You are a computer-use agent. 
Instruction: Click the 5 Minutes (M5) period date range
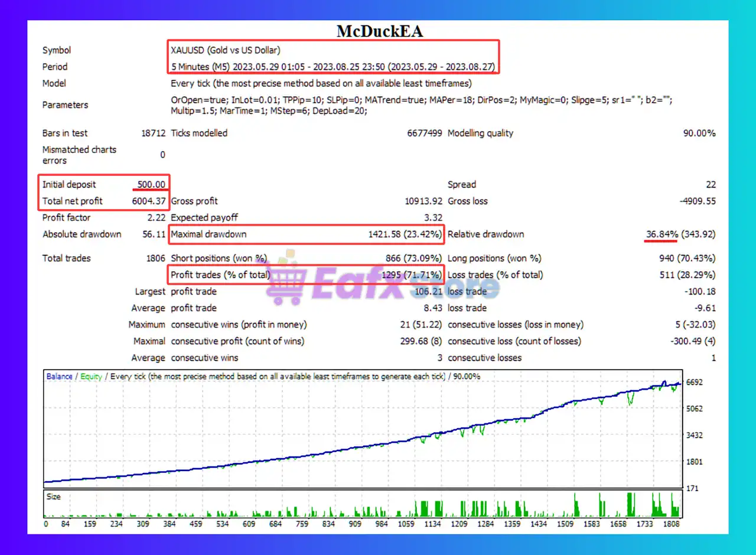333,67
